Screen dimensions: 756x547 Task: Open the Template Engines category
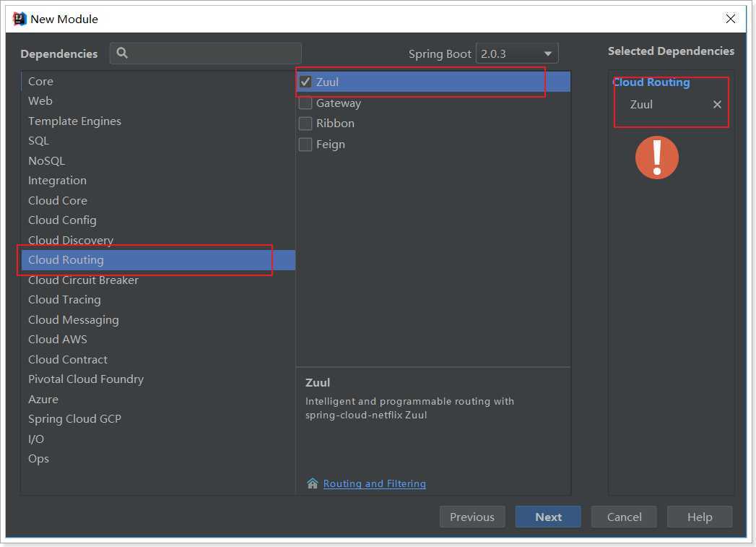pos(158,121)
